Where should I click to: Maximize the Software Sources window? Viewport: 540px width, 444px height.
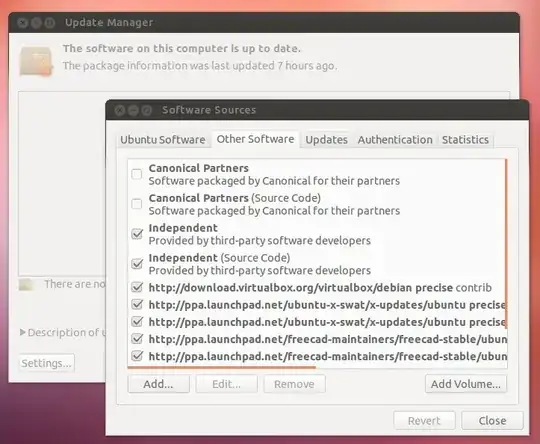click(147, 110)
